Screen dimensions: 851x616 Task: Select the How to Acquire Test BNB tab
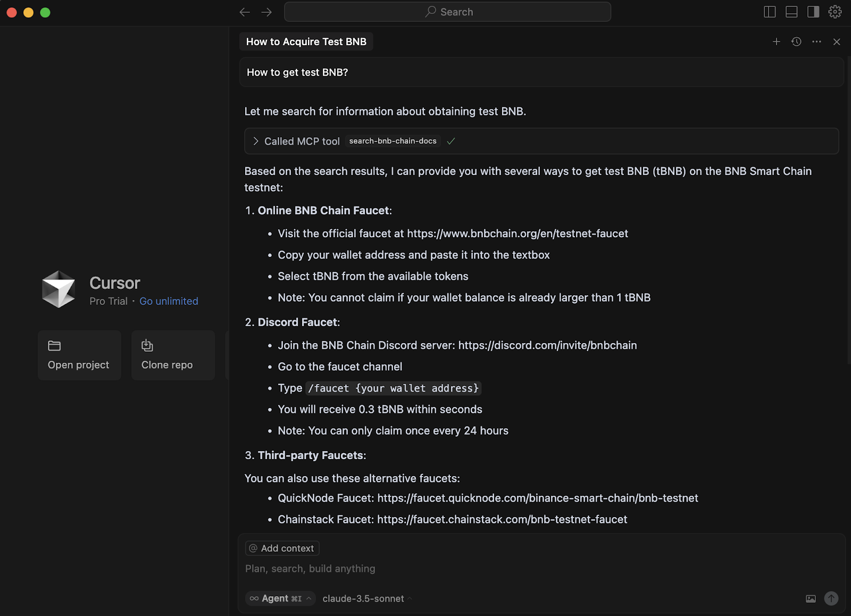pos(306,41)
